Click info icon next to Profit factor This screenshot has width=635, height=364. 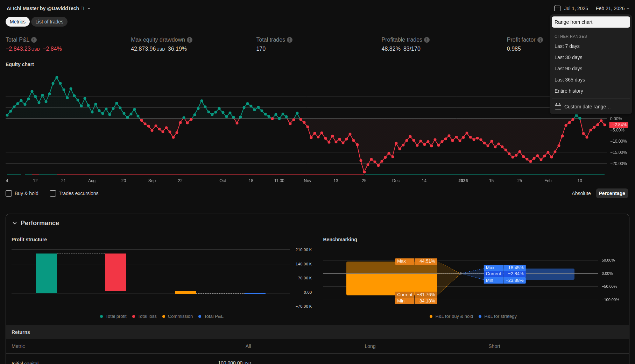point(540,40)
